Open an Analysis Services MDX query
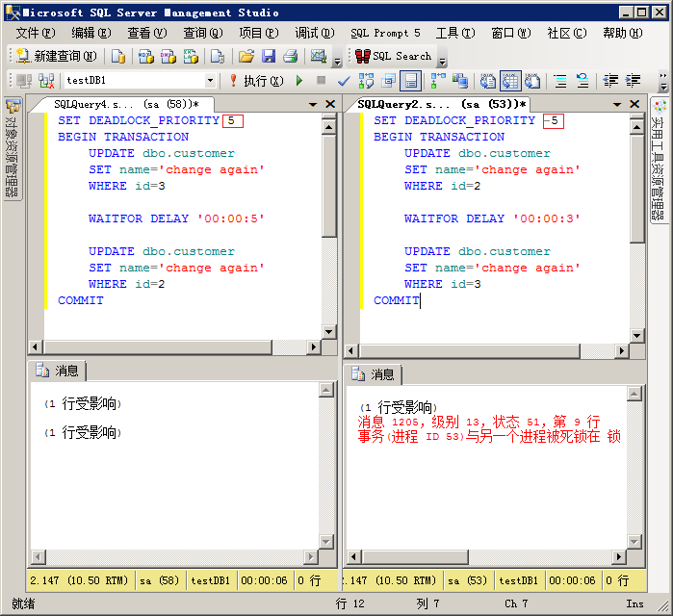673x616 pixels. (146, 56)
